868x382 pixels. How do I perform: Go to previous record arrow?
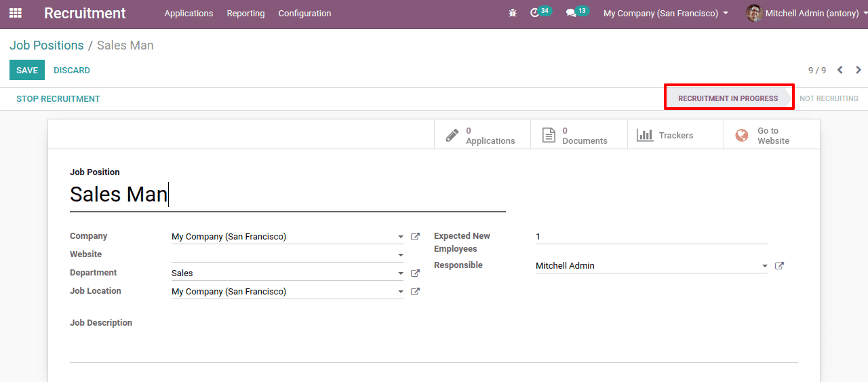840,70
